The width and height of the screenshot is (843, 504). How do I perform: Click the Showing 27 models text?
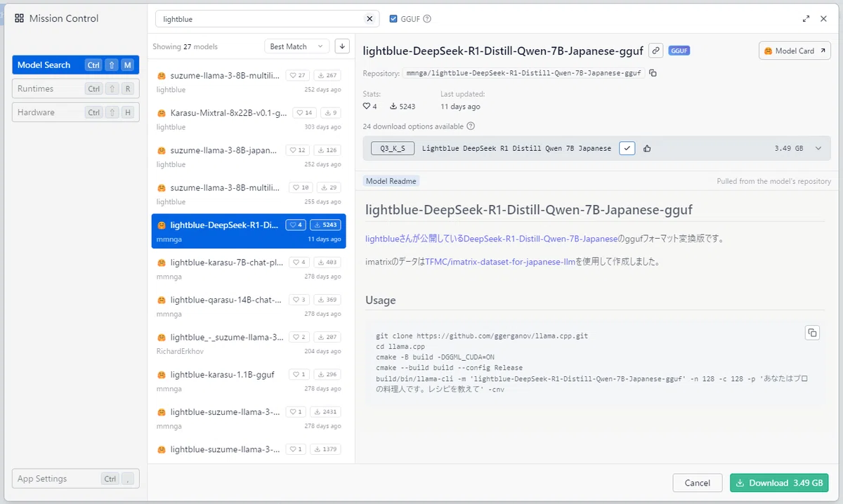185,46
